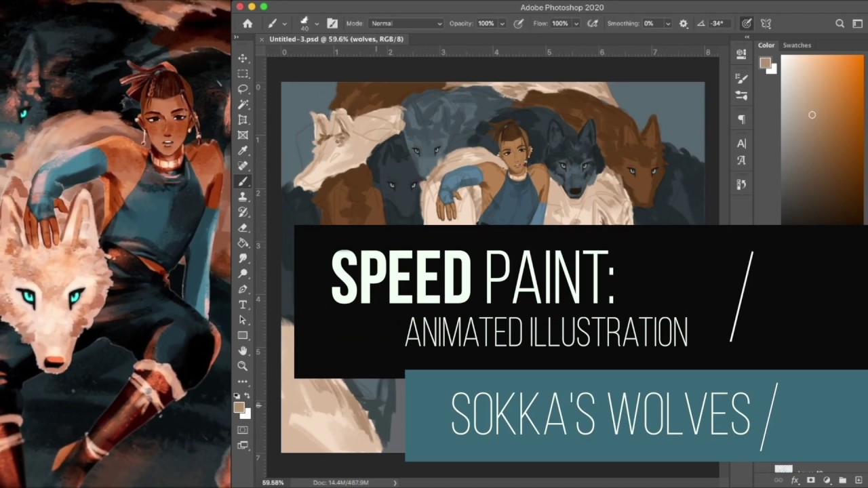Select the Paint Bucket tool
Image resolution: width=868 pixels, height=488 pixels.
[243, 243]
